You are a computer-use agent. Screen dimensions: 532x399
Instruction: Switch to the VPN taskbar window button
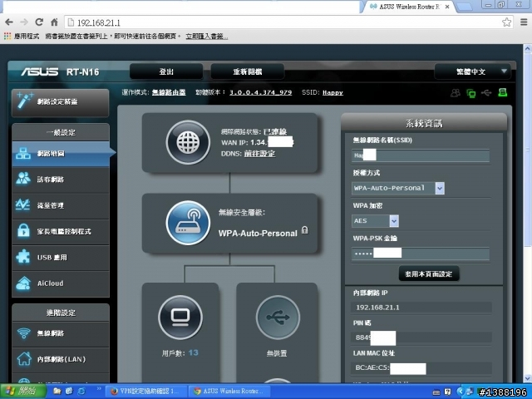pyautogui.click(x=145, y=392)
